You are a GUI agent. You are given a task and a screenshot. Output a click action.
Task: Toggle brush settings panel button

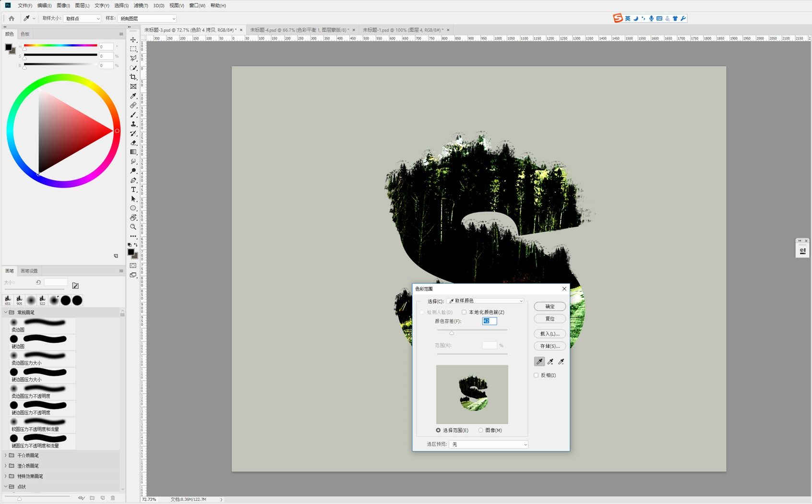click(x=75, y=286)
